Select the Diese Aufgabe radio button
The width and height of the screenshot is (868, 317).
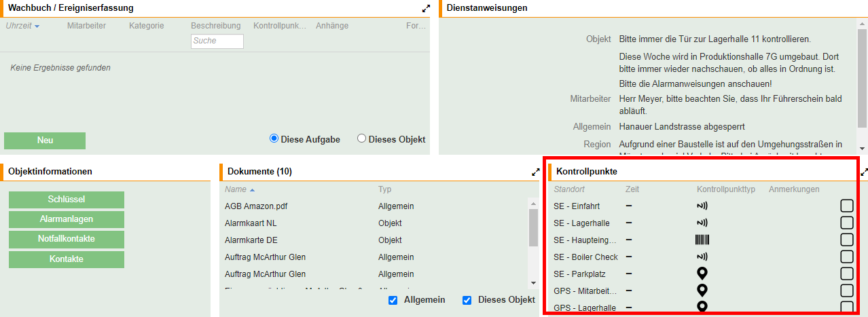(x=274, y=138)
